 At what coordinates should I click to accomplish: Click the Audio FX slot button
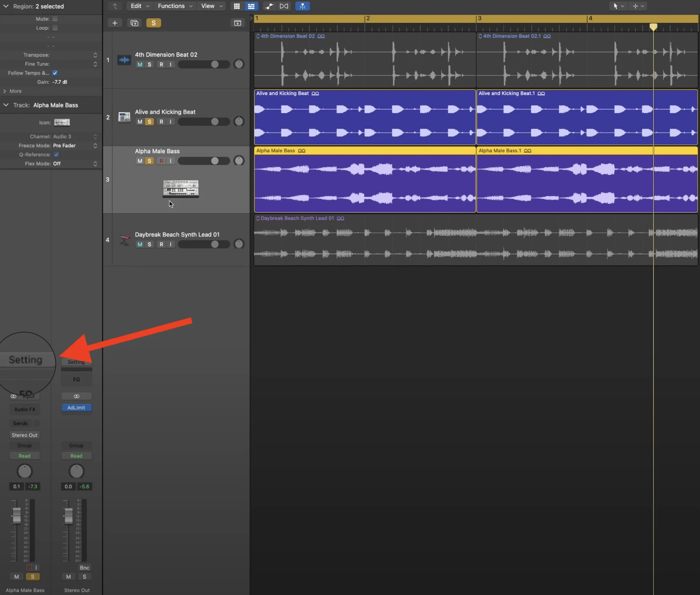pos(24,409)
